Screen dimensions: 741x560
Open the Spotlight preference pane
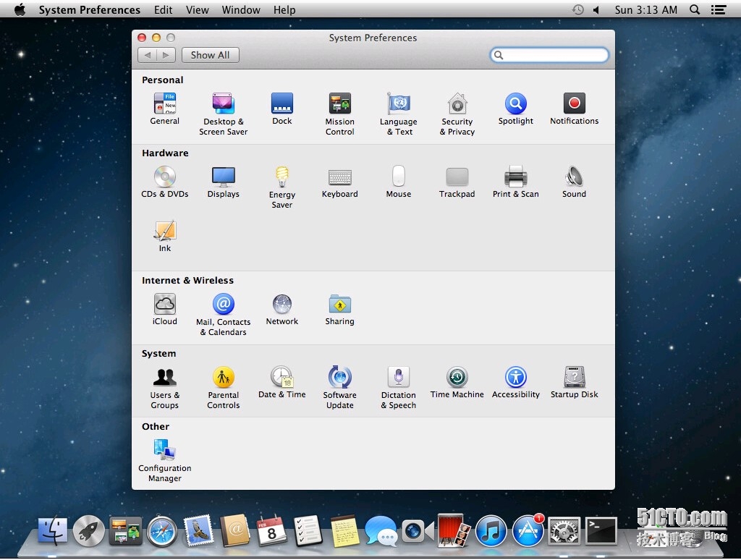[515, 109]
